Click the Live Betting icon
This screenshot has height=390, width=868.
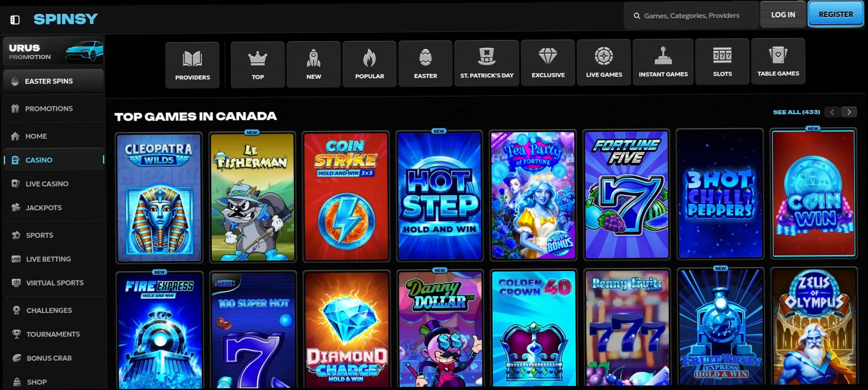pos(16,259)
